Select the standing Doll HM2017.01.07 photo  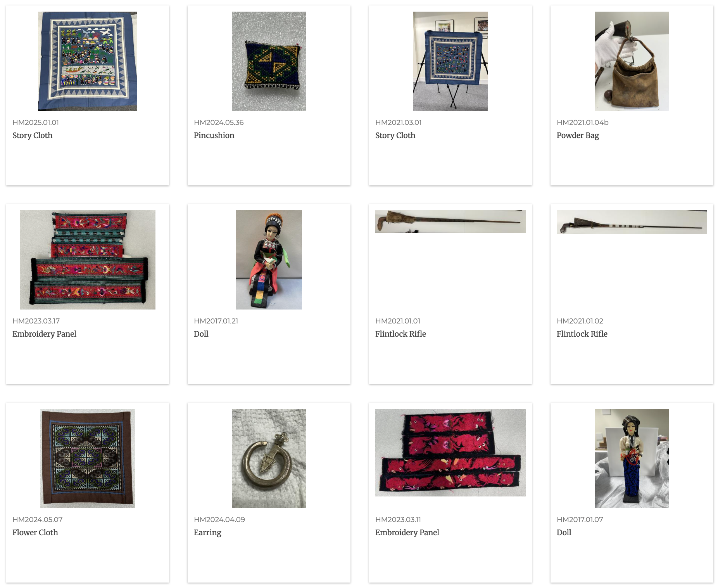[632, 458]
